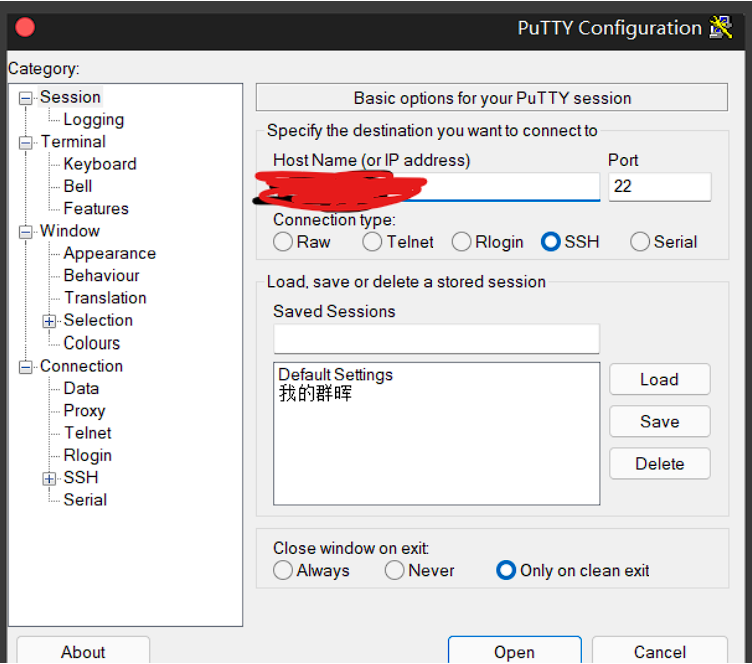Click the Delete session button
The height and width of the screenshot is (664, 752).
(x=659, y=464)
